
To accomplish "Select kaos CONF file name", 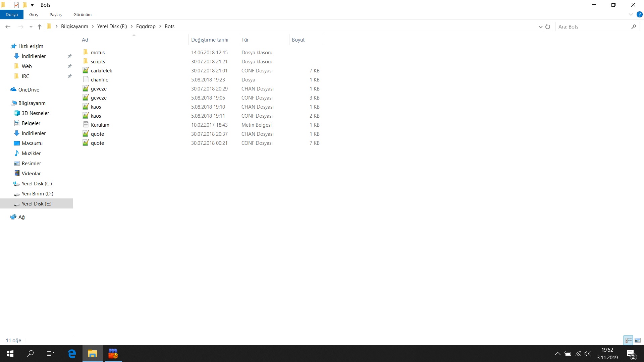I will 96,116.
